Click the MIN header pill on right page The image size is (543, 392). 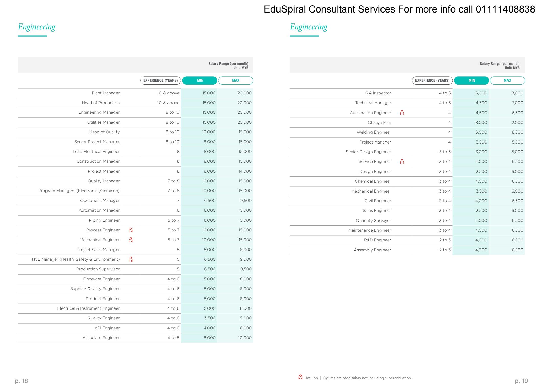pyautogui.click(x=471, y=80)
